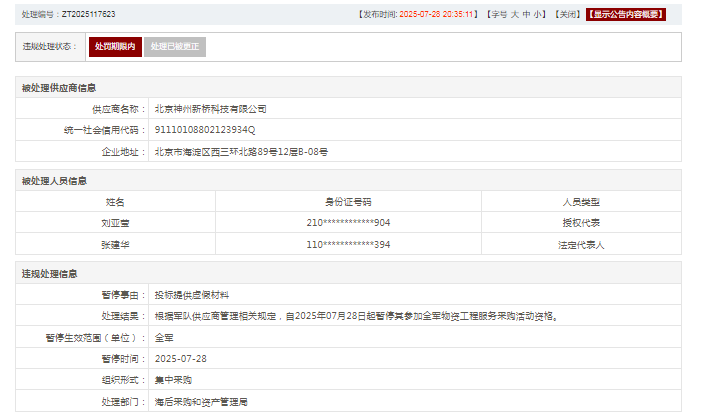Switch to the 处理已被更正 status tab
This screenshot has width=715, height=418.
(175, 47)
